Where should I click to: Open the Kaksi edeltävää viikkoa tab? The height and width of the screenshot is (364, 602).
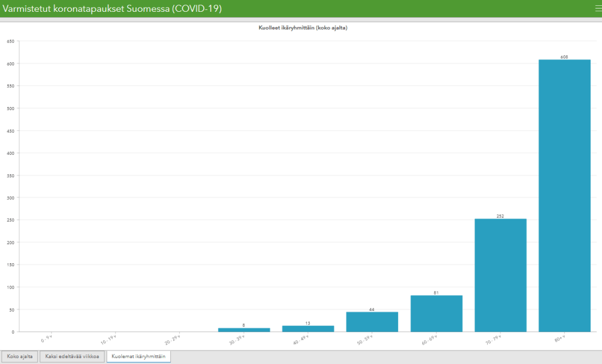[x=72, y=357]
